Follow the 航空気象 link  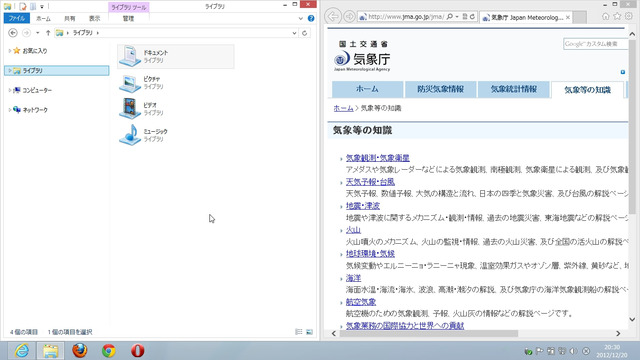point(361,302)
